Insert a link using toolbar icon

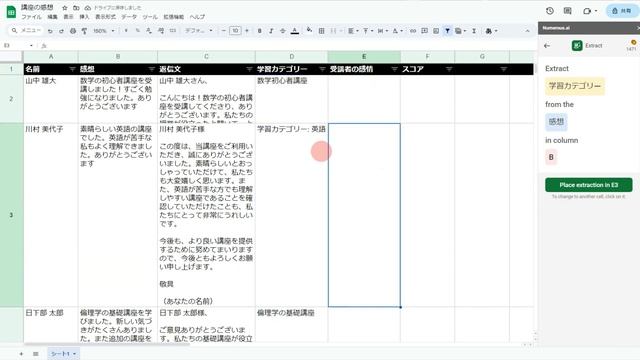click(x=413, y=31)
